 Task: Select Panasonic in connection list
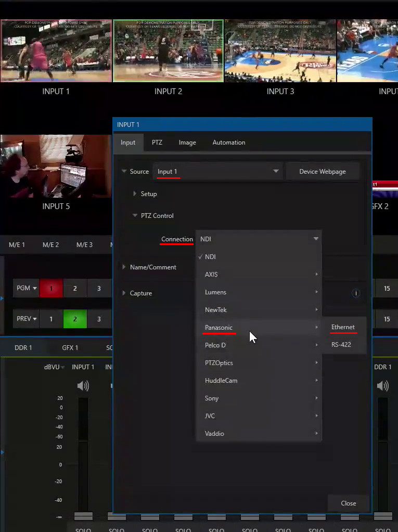tap(259, 327)
